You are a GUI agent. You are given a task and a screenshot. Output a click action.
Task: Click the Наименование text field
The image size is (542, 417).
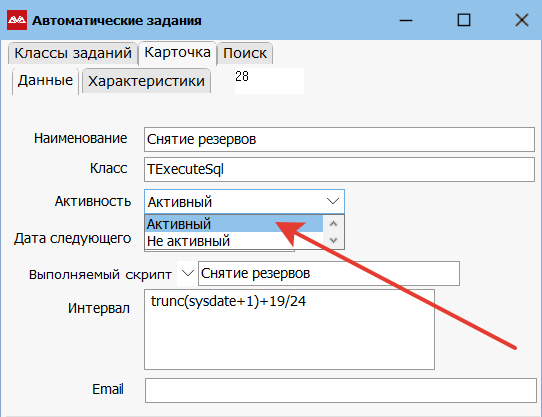(339, 139)
